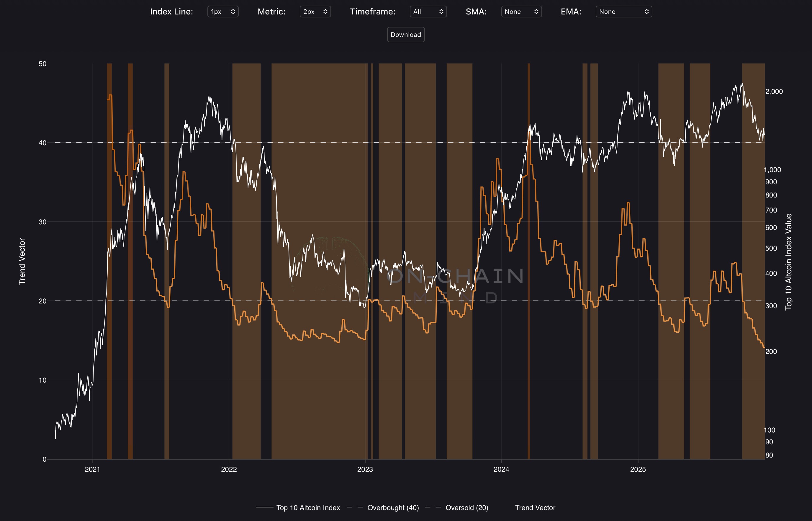Viewport: 812px width, 521px height.
Task: Click the 2021 x-axis label
Action: pos(92,469)
